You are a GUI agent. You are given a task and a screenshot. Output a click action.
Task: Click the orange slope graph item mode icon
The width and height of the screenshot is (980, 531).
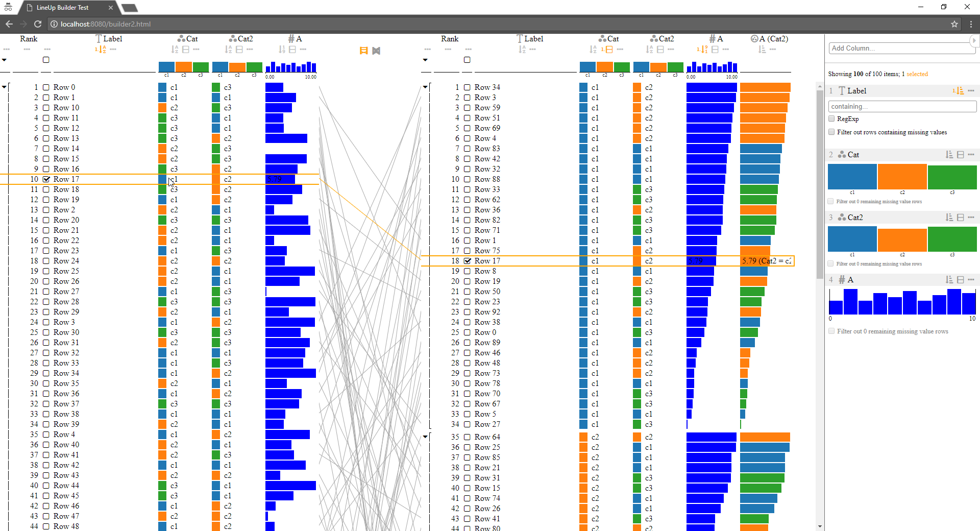(x=363, y=51)
